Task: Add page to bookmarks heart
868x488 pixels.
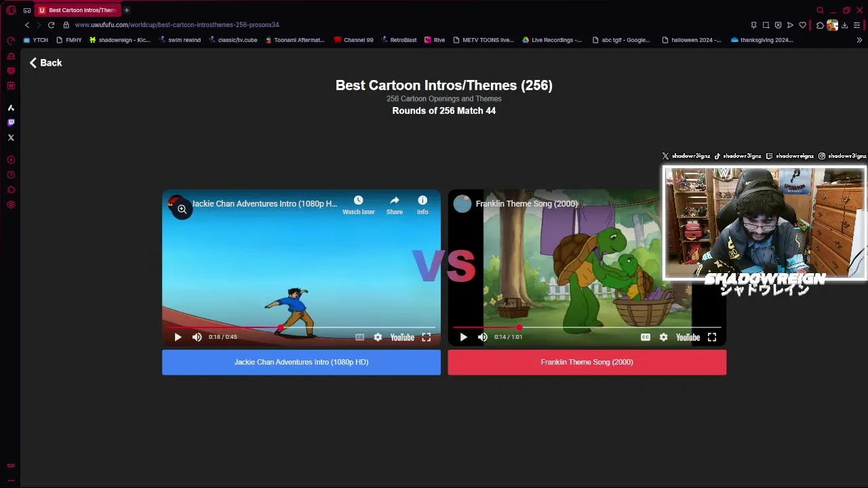Action: [802, 25]
